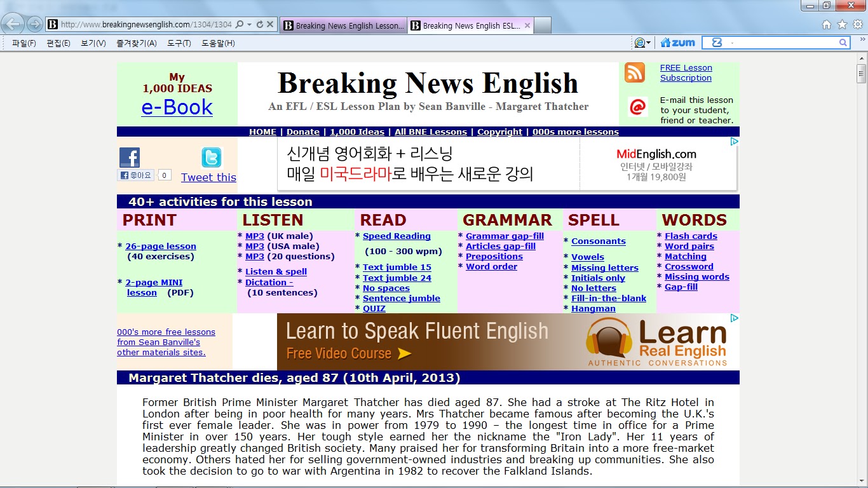
Task: Toggle the Facebook 좋아요 Like button
Action: (x=135, y=175)
